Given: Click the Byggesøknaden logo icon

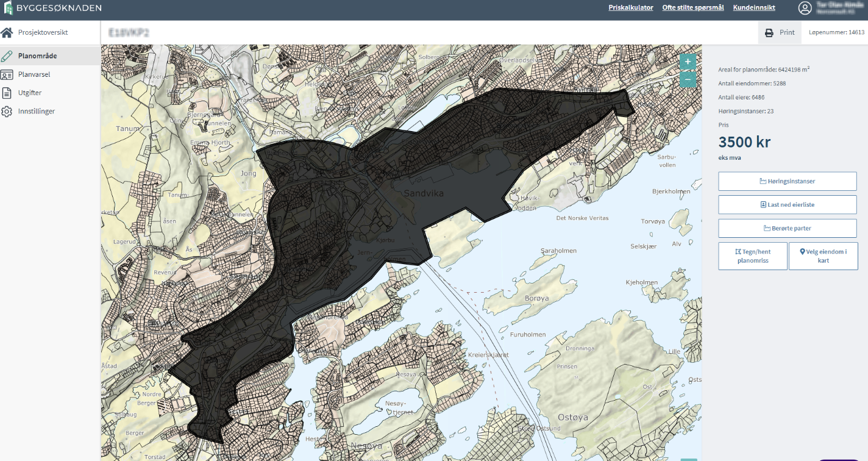Looking at the screenshot, I should tap(9, 8).
